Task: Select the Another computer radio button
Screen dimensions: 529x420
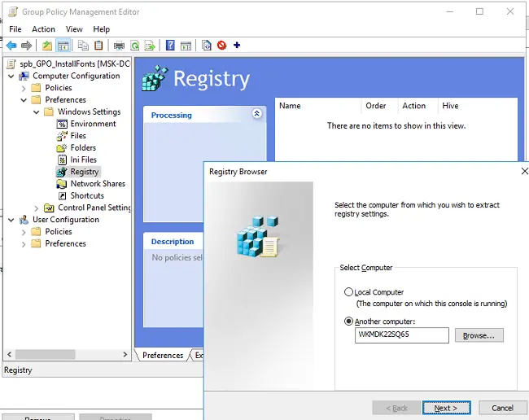Action: click(348, 322)
